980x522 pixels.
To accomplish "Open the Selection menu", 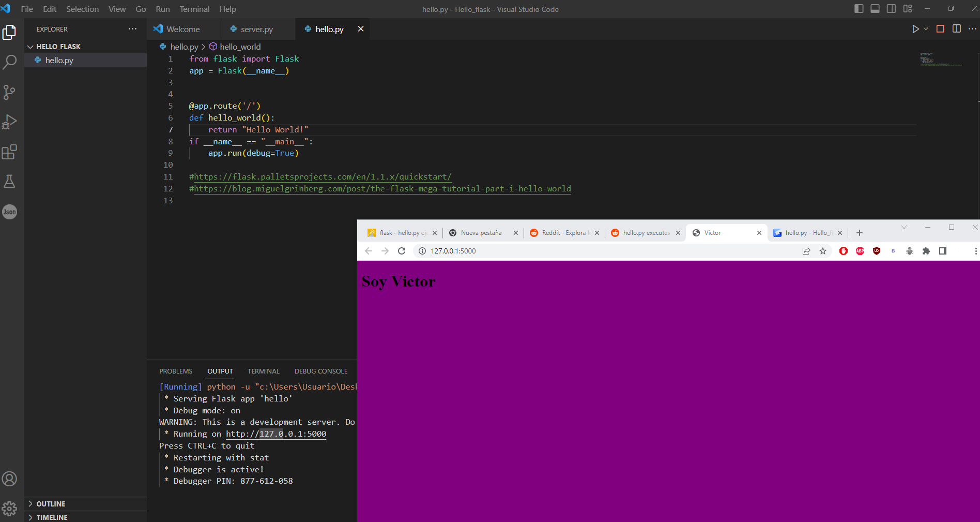I will click(x=82, y=9).
